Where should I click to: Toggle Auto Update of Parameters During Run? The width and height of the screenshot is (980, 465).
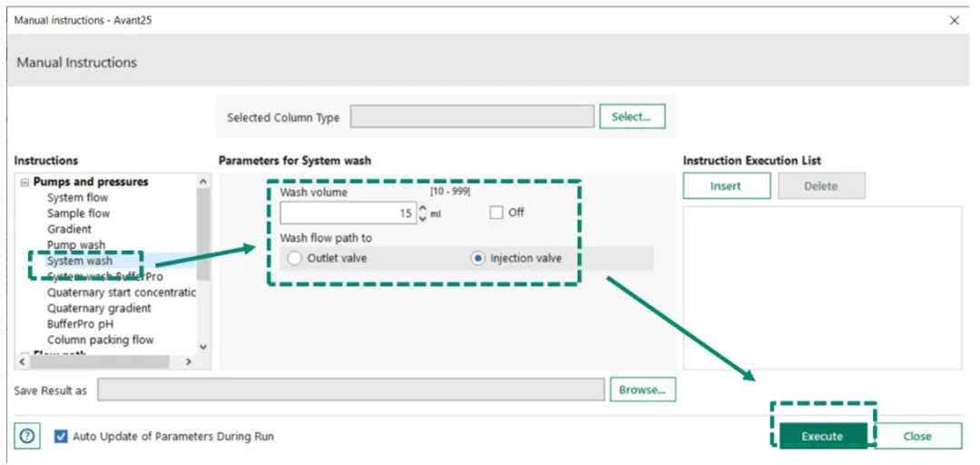(x=61, y=436)
